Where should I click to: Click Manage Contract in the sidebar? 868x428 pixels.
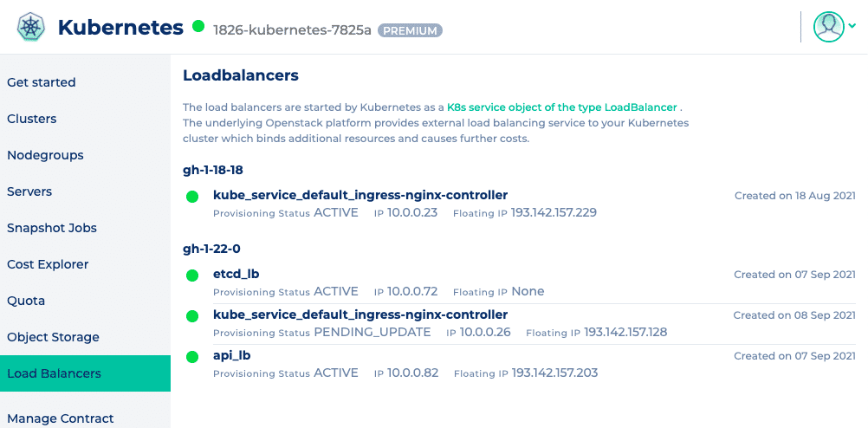[61, 418]
